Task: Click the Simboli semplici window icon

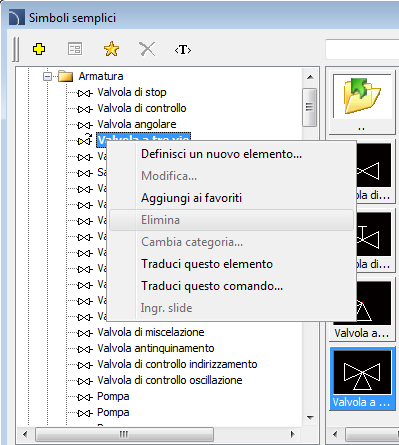Action: tap(17, 18)
